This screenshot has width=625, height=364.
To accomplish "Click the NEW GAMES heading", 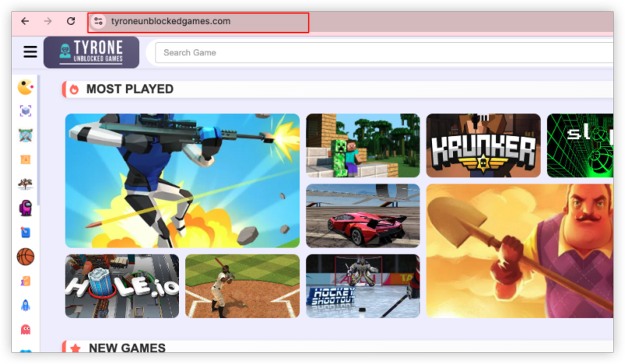I will [127, 348].
